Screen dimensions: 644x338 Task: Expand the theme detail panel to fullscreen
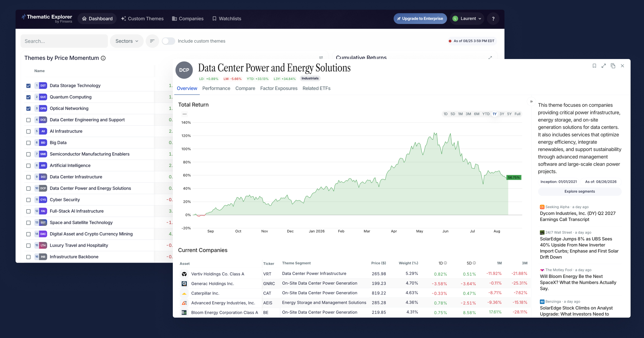click(603, 66)
